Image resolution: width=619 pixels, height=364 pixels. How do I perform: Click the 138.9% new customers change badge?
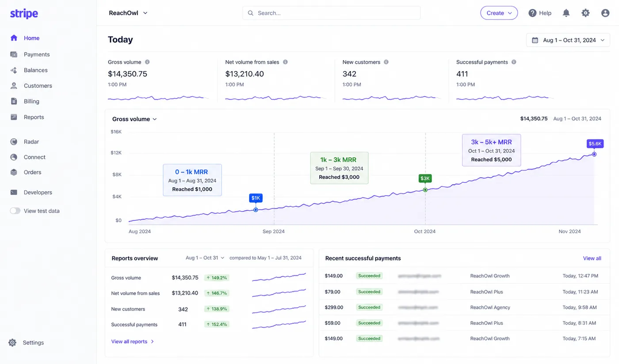[217, 309]
